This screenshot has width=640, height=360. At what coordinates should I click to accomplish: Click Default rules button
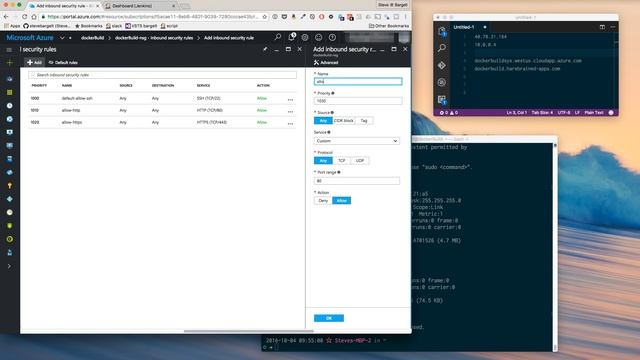[x=63, y=62]
